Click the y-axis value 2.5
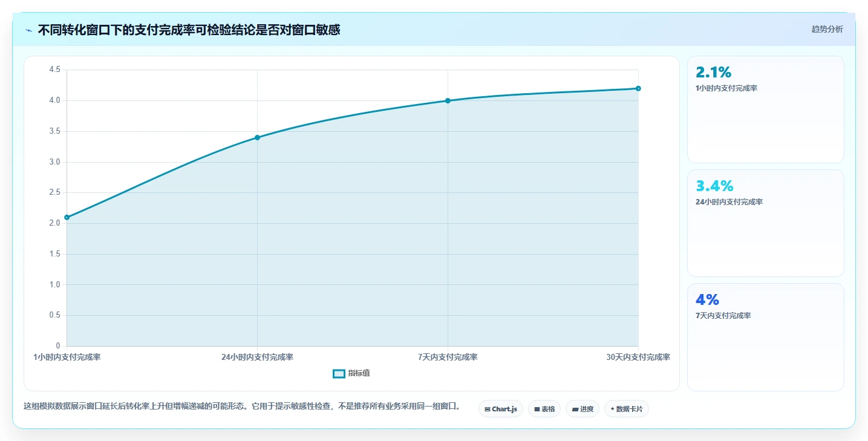Image resolution: width=868 pixels, height=441 pixels. point(55,192)
